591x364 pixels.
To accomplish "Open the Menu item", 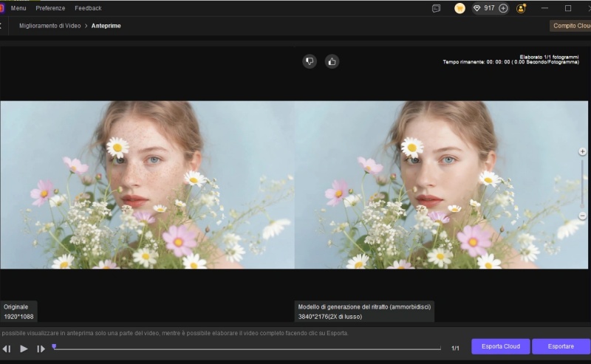I will click(x=18, y=8).
